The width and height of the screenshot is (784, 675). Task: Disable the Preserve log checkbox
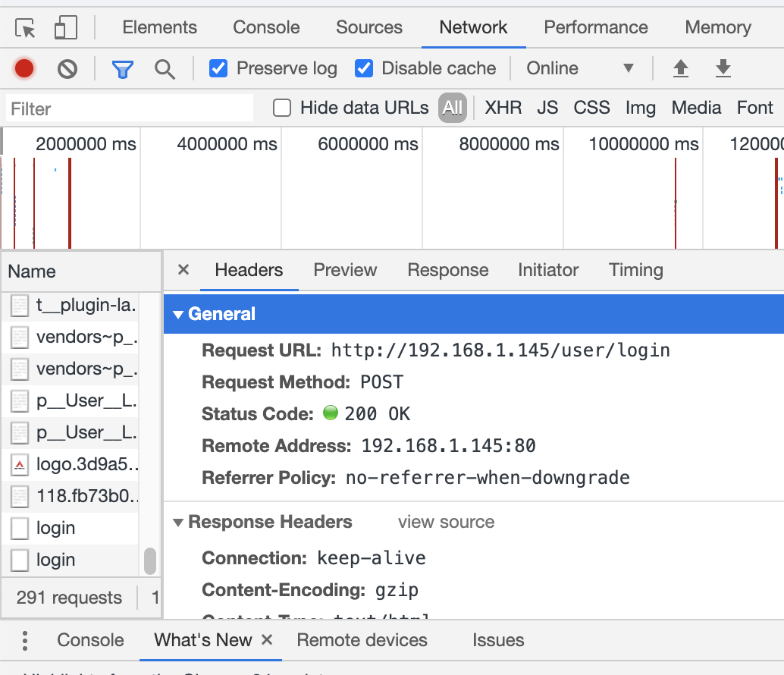pos(218,68)
